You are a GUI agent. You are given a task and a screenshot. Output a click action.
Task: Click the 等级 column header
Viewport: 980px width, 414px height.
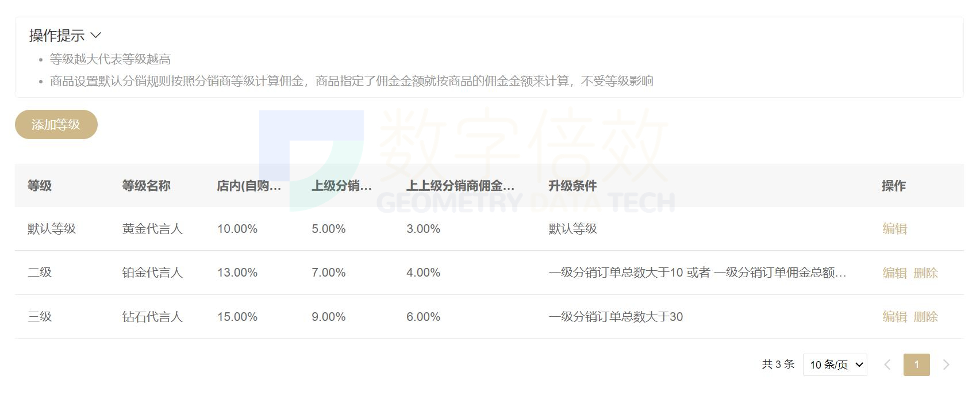(40, 186)
